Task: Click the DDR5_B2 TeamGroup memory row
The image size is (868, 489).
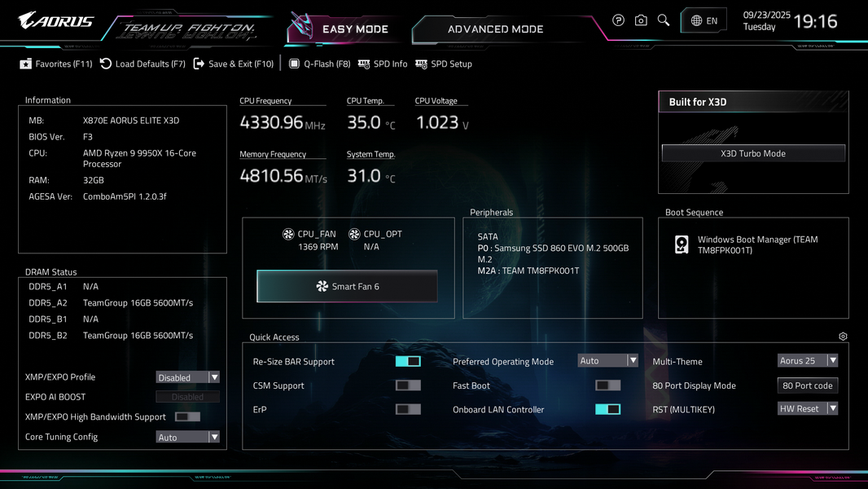Action: 112,336
